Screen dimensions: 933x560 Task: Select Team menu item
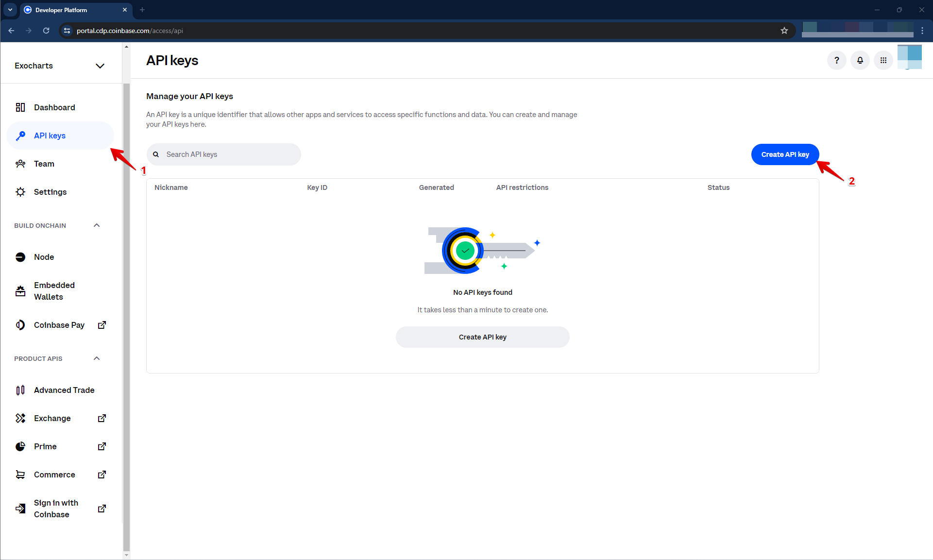coord(60,164)
